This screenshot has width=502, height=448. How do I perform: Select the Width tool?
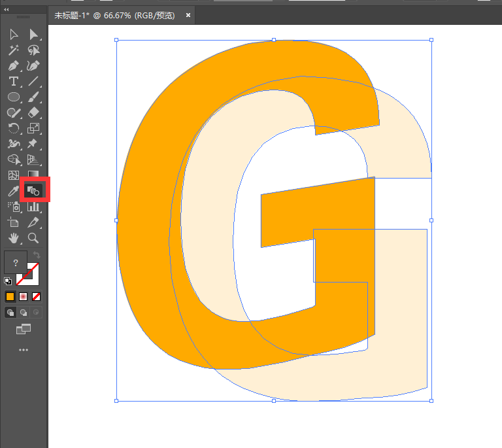14,144
